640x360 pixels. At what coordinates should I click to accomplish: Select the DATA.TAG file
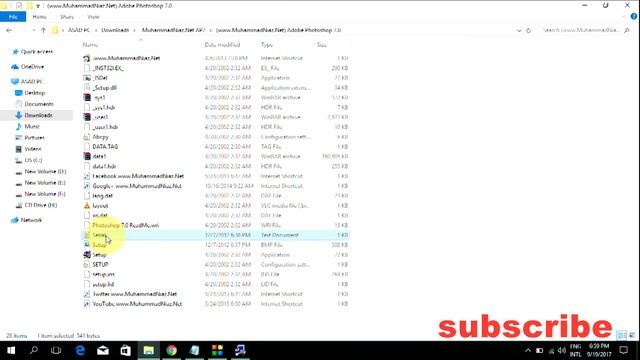pos(105,147)
